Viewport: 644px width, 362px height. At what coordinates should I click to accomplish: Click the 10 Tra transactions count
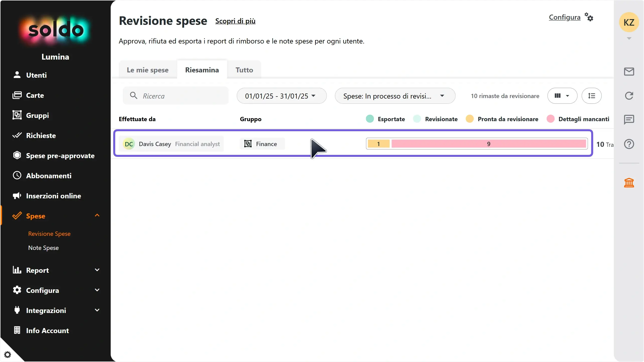click(605, 144)
